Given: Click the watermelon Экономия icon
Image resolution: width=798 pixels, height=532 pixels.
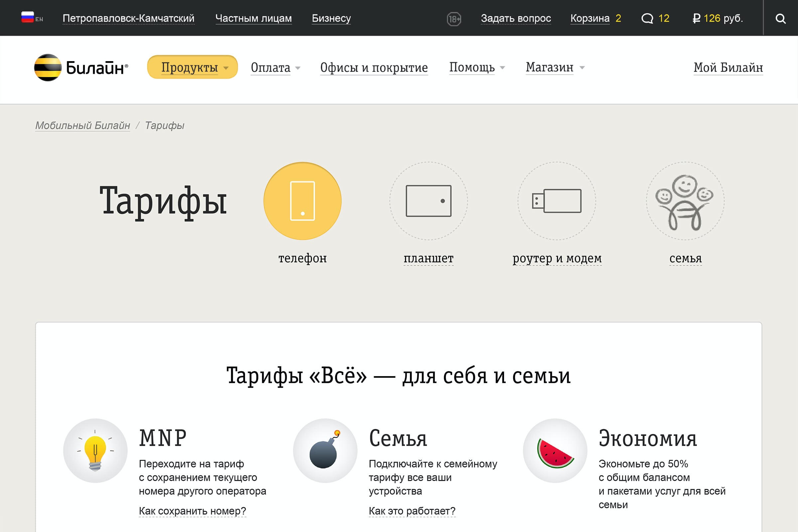Looking at the screenshot, I should point(555,450).
